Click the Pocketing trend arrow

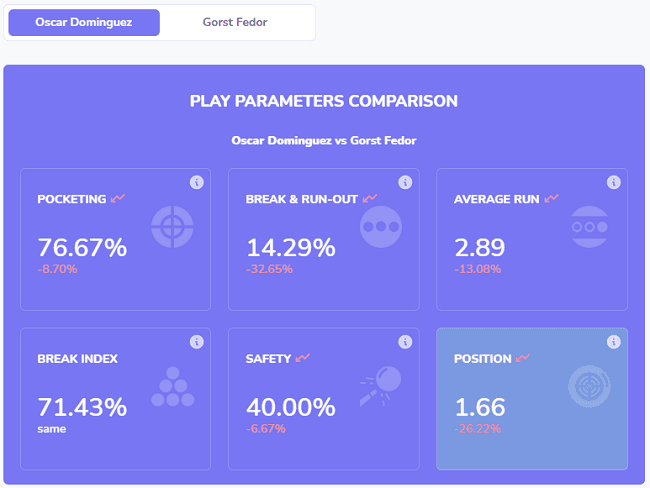[x=118, y=199]
